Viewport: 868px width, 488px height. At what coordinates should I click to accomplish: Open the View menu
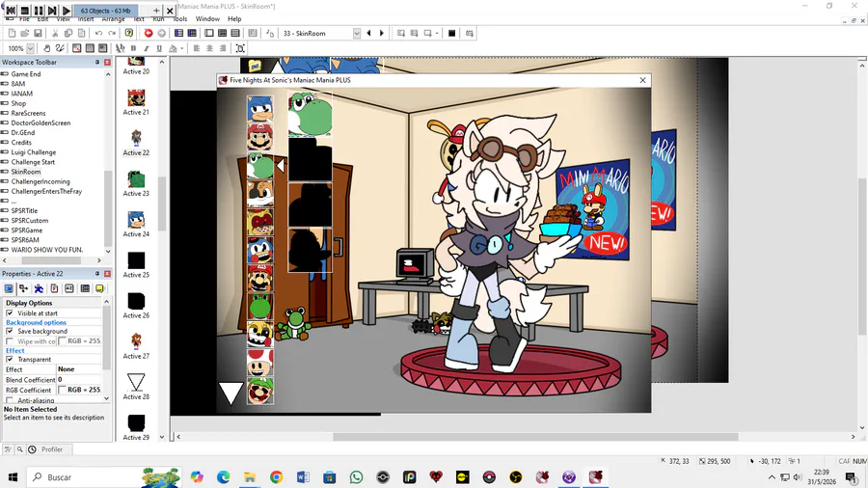click(x=63, y=19)
